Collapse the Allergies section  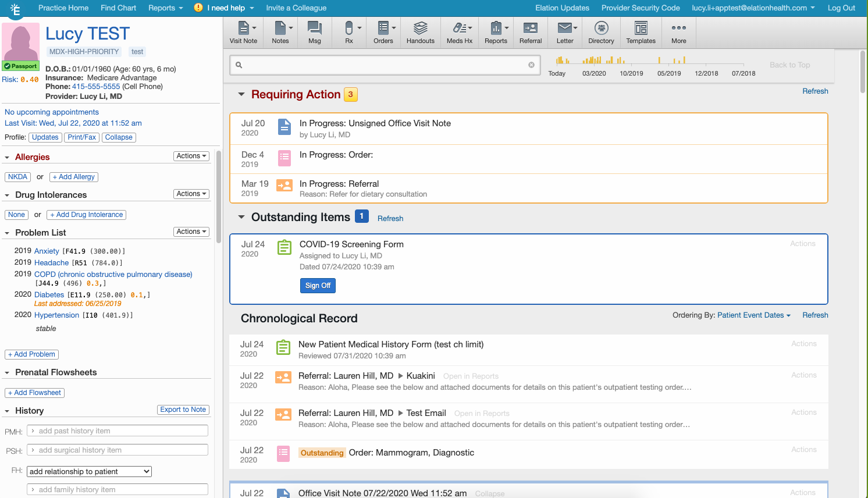click(x=7, y=158)
